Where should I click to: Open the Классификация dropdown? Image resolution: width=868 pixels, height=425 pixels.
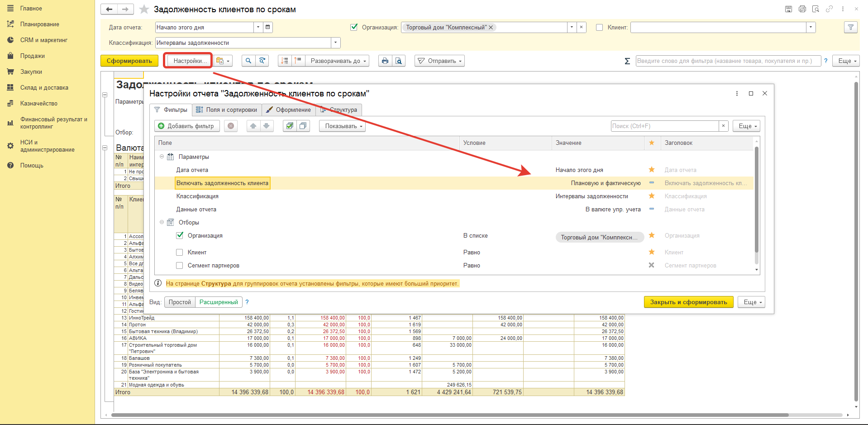click(x=336, y=43)
